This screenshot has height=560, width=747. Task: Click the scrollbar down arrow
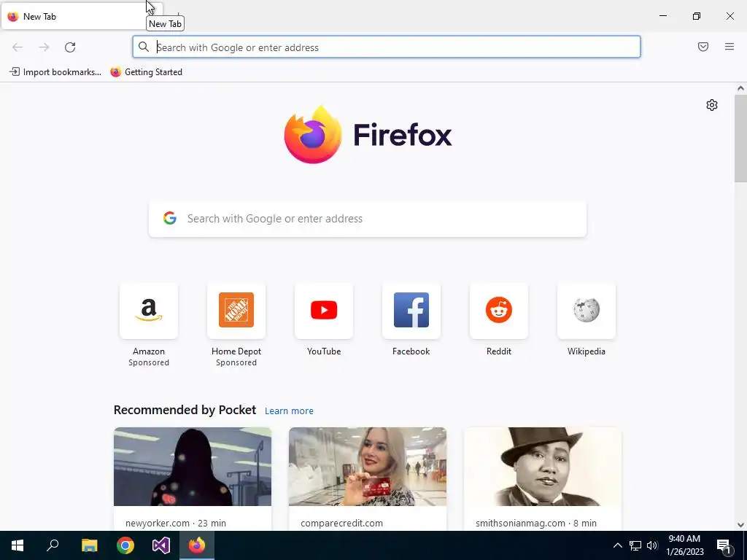(x=740, y=525)
